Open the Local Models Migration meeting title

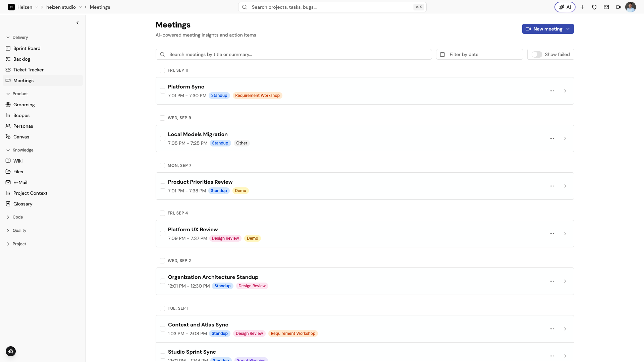[198, 134]
